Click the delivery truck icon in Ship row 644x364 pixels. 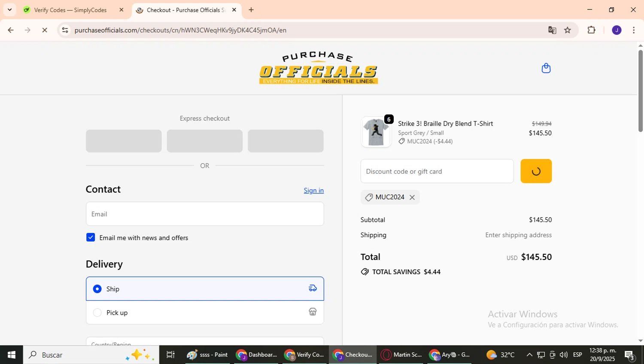coord(313,288)
